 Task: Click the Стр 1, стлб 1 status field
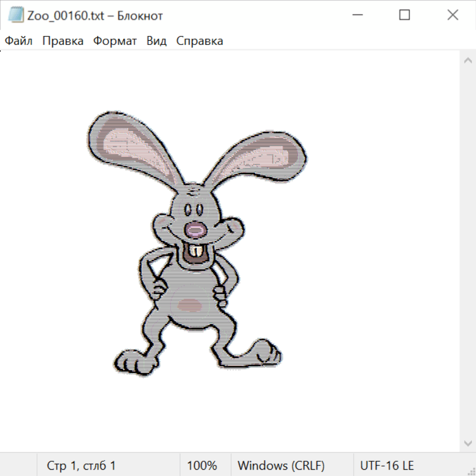coord(81,466)
